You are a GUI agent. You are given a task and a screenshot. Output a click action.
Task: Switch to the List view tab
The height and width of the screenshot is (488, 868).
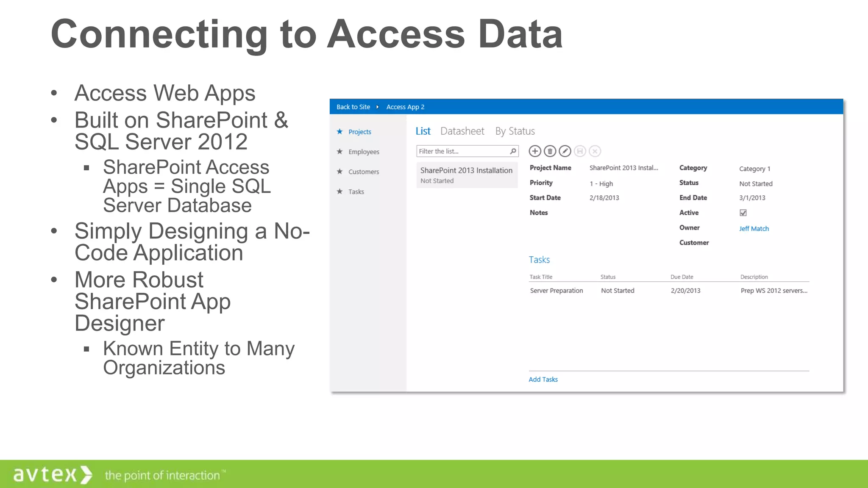click(x=423, y=131)
